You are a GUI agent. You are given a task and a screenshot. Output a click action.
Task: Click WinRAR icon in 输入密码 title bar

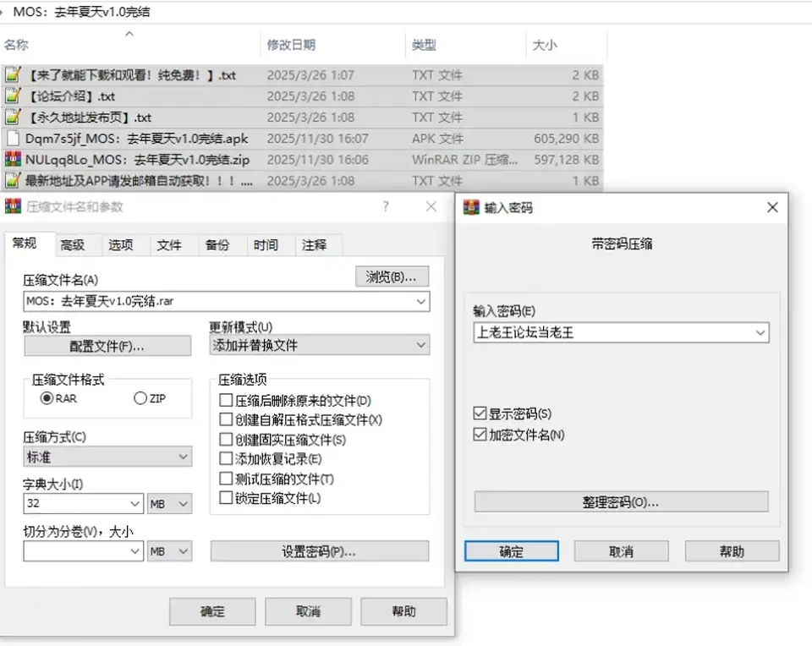[471, 207]
